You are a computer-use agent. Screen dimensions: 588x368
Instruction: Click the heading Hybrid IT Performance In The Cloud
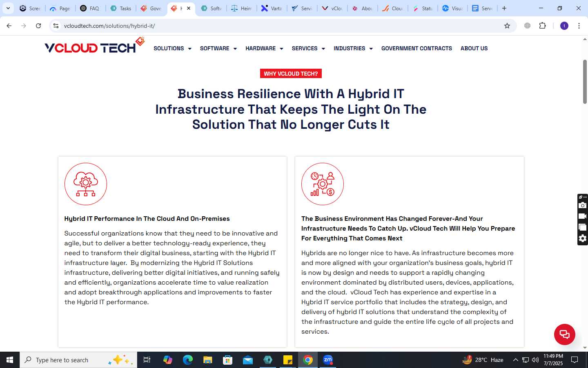[147, 219]
